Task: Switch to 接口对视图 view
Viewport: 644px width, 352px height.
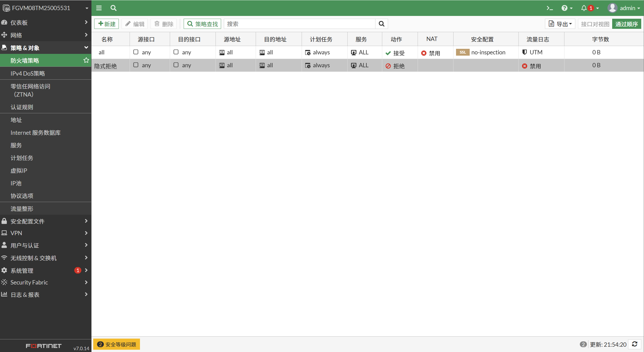Action: click(x=595, y=24)
